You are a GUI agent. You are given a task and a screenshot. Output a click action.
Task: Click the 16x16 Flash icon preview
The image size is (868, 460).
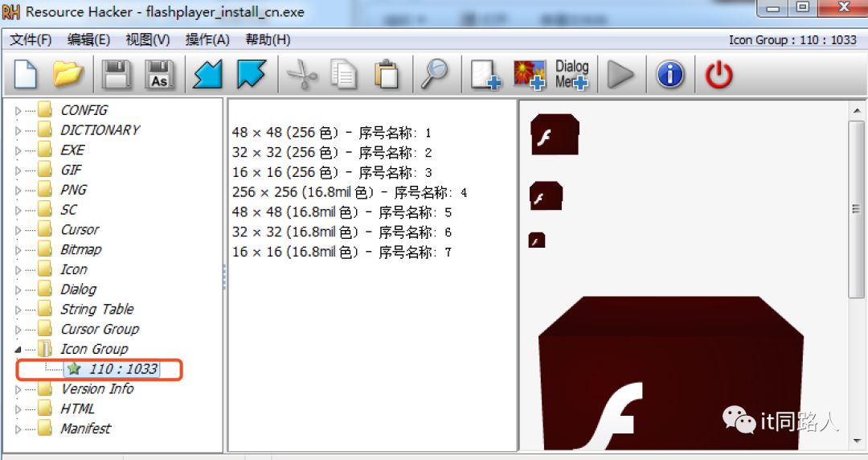(x=537, y=240)
